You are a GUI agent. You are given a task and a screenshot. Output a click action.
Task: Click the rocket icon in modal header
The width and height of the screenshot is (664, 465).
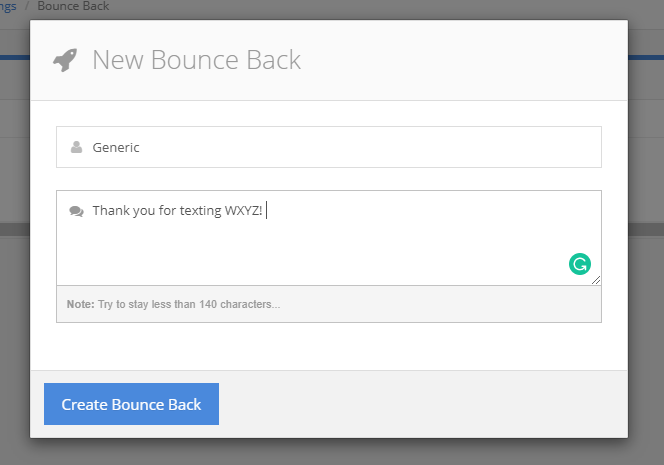(65, 60)
